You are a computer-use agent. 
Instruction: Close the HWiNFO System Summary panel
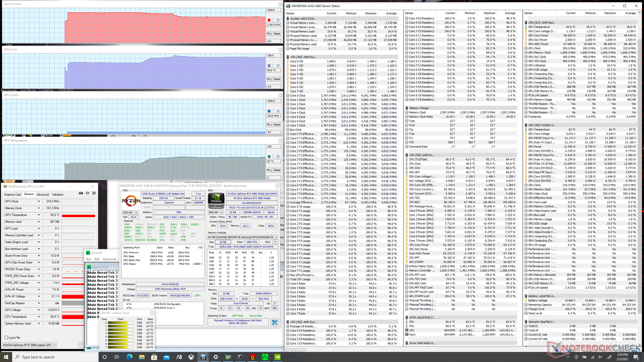point(275,322)
